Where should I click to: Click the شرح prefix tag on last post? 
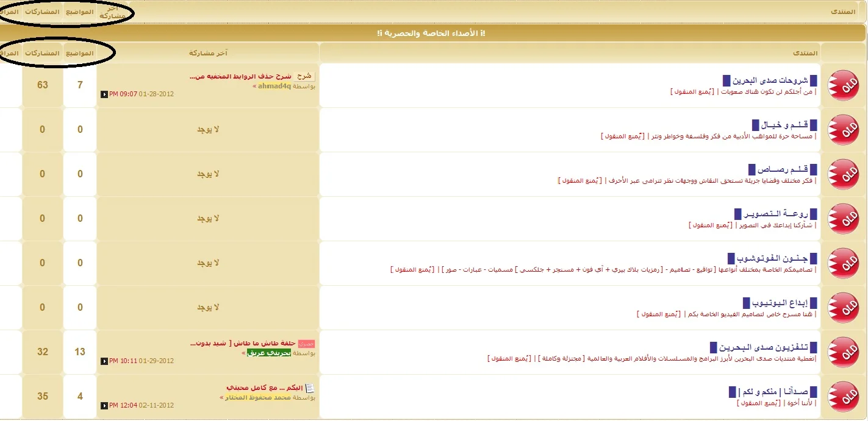pos(304,77)
